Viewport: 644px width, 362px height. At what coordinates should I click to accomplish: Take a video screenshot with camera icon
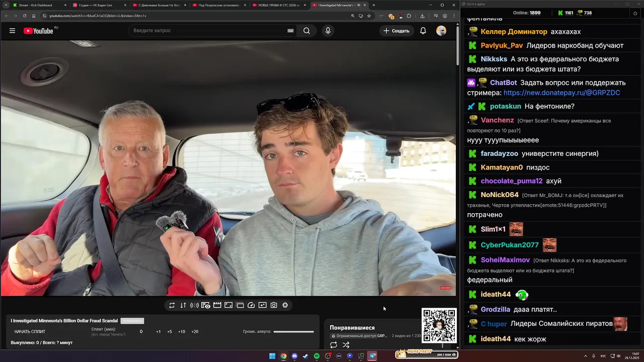click(274, 305)
